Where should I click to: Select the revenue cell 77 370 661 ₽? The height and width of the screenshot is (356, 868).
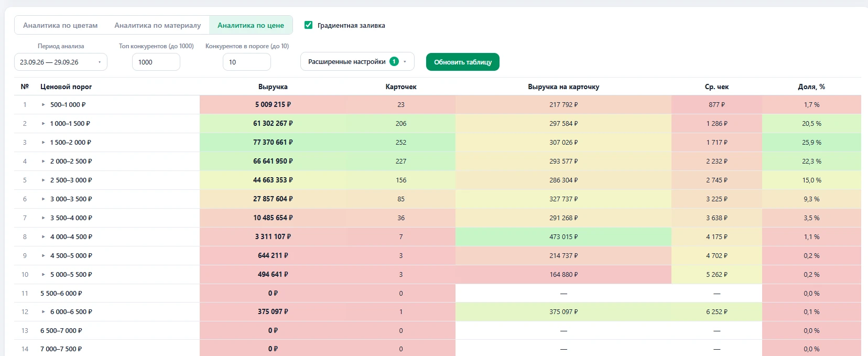[273, 143]
